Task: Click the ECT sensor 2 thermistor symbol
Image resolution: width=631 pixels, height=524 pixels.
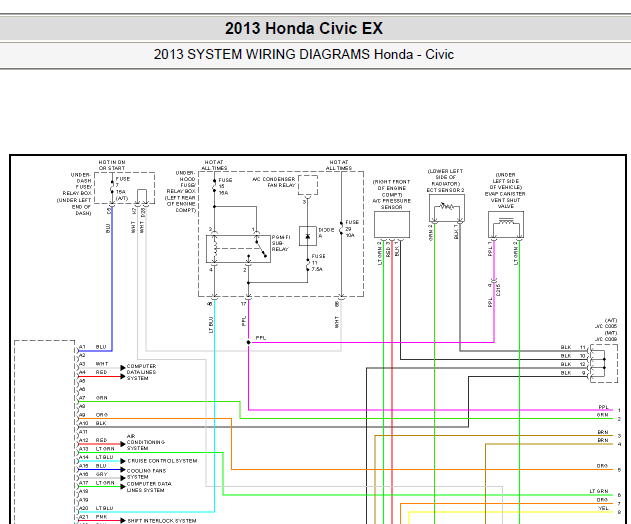Action: [447, 206]
